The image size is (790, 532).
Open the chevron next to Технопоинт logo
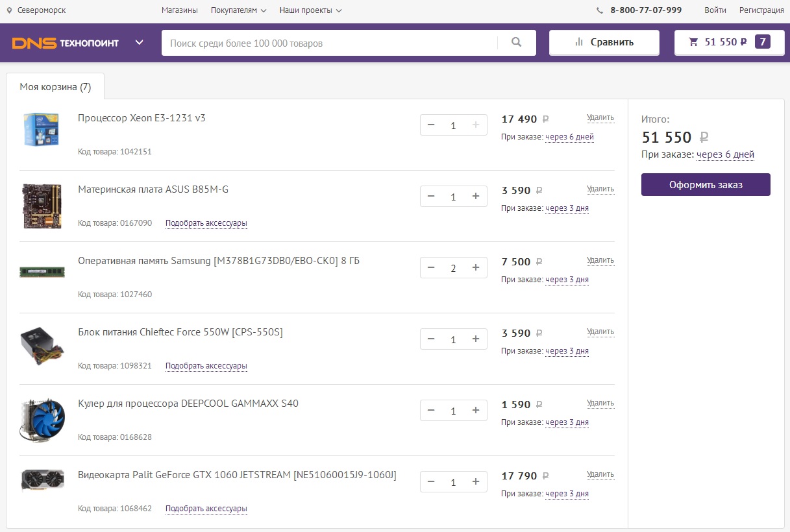[x=139, y=43]
